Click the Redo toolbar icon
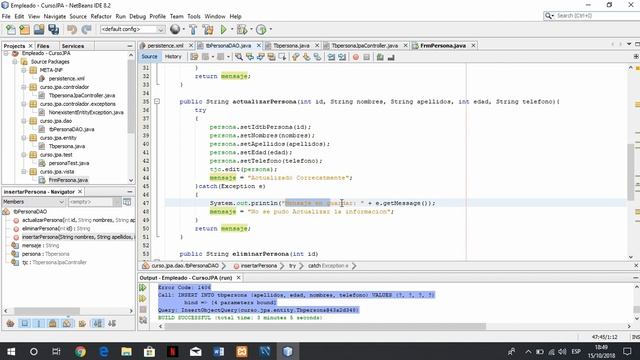 point(86,29)
